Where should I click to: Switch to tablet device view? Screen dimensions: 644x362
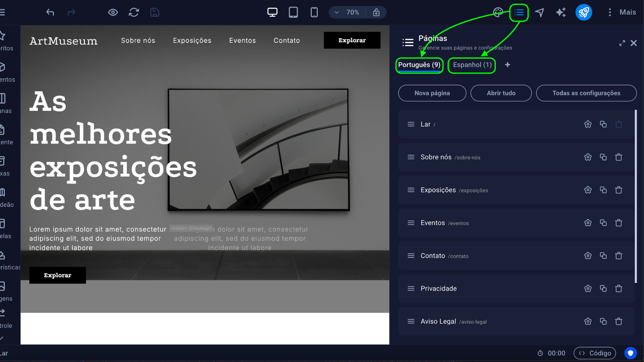[293, 12]
